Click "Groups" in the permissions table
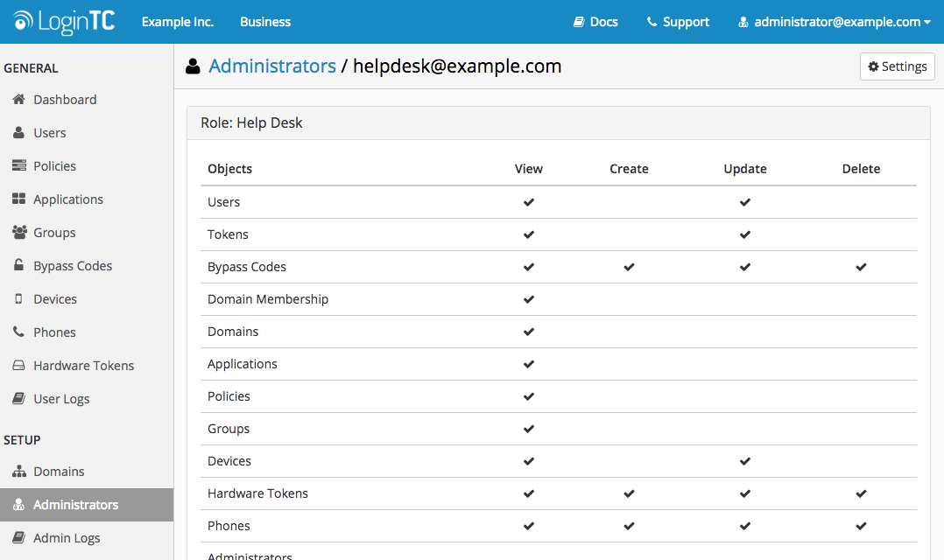The image size is (944, 560). (229, 430)
